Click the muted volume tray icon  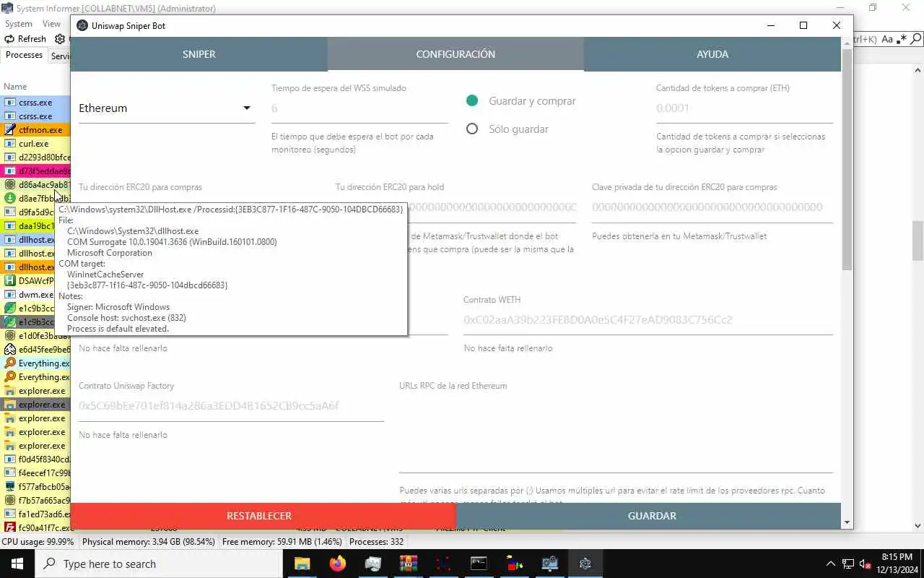click(866, 564)
